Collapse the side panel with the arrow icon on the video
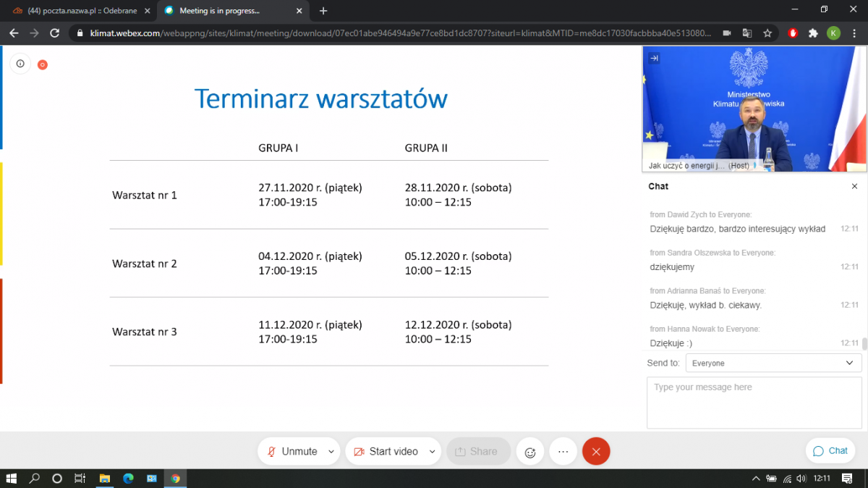Viewport: 868px width, 488px height. (x=654, y=58)
